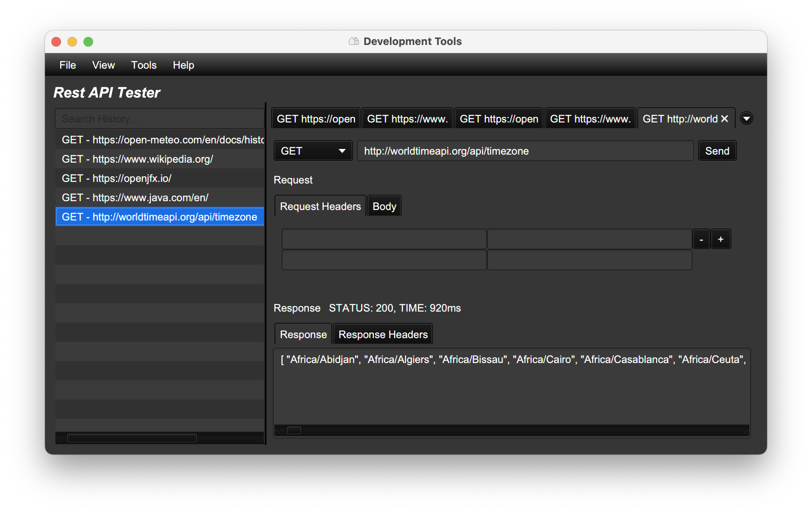The height and width of the screenshot is (514, 812).
Task: Switch to the Body request tab
Action: click(x=384, y=206)
